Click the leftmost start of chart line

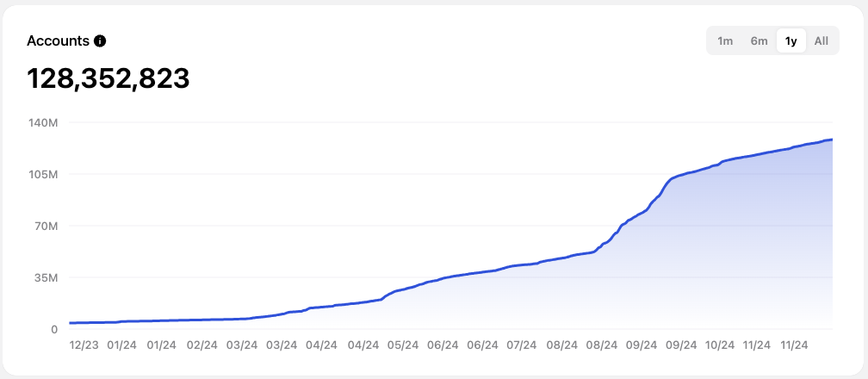point(71,323)
